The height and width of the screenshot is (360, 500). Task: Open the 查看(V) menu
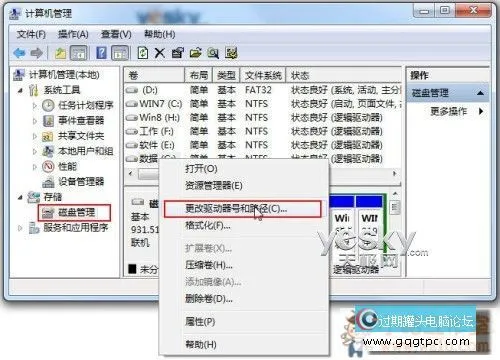click(116, 34)
